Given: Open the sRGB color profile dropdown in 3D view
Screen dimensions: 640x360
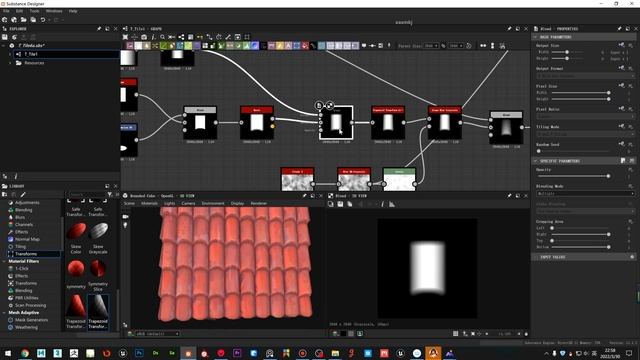Looking at the screenshot, I should (x=158, y=333).
